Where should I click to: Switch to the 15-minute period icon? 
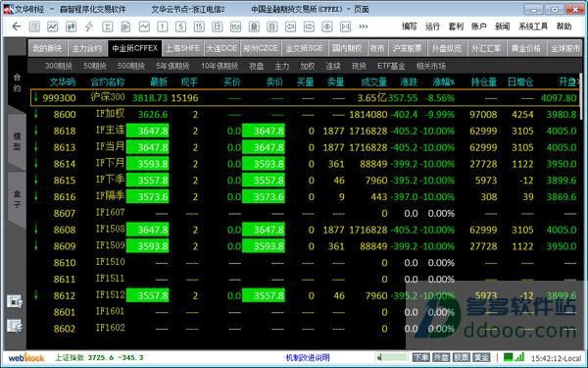(199, 26)
